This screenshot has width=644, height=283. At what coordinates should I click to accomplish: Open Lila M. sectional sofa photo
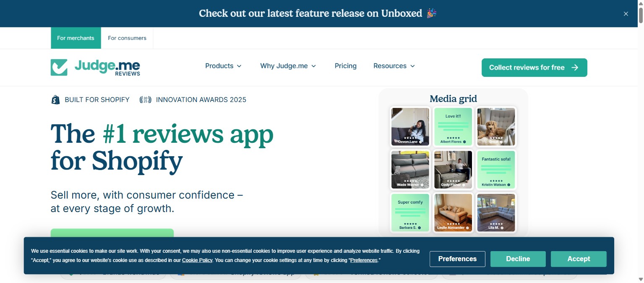(x=496, y=212)
